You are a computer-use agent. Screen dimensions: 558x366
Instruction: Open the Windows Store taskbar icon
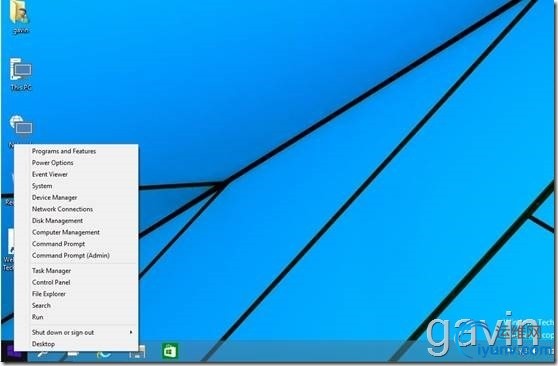click(x=170, y=352)
